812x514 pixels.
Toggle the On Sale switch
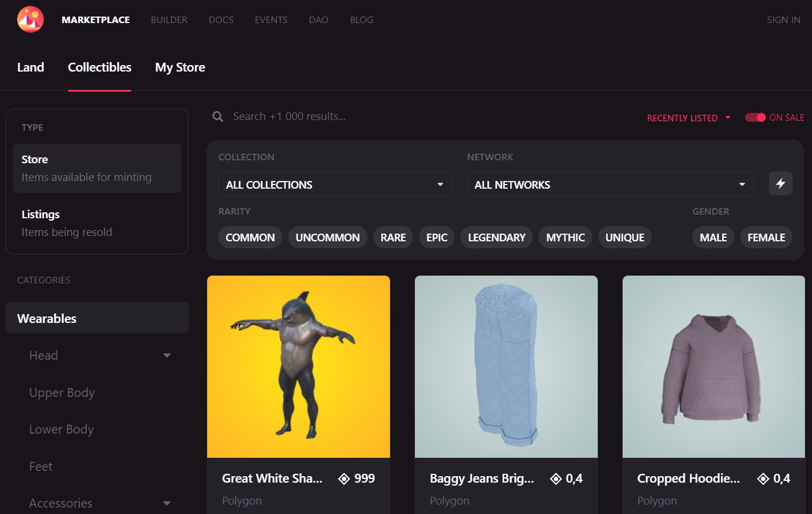755,118
